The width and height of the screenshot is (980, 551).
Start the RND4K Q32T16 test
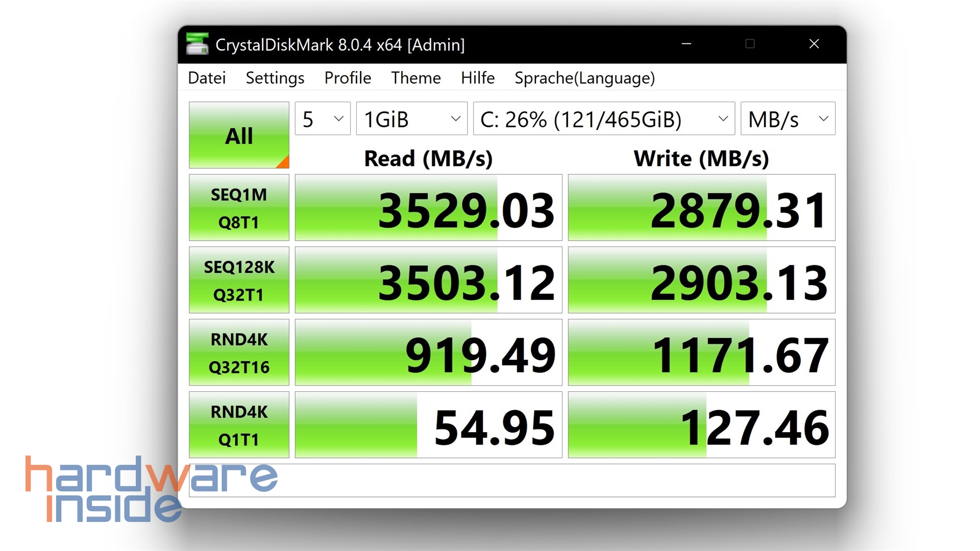[238, 352]
